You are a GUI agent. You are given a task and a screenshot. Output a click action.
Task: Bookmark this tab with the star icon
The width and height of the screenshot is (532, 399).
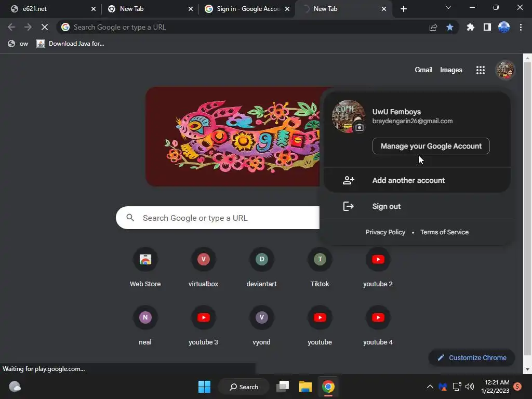pos(450,27)
